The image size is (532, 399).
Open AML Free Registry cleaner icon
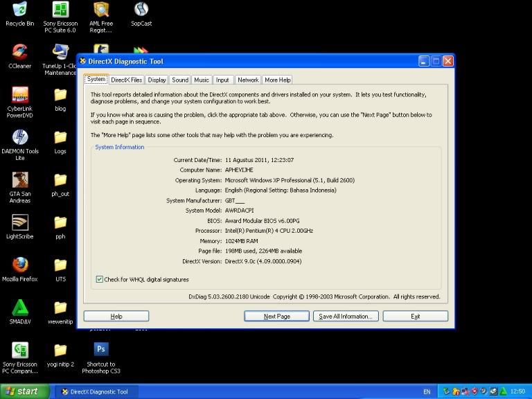tap(101, 17)
